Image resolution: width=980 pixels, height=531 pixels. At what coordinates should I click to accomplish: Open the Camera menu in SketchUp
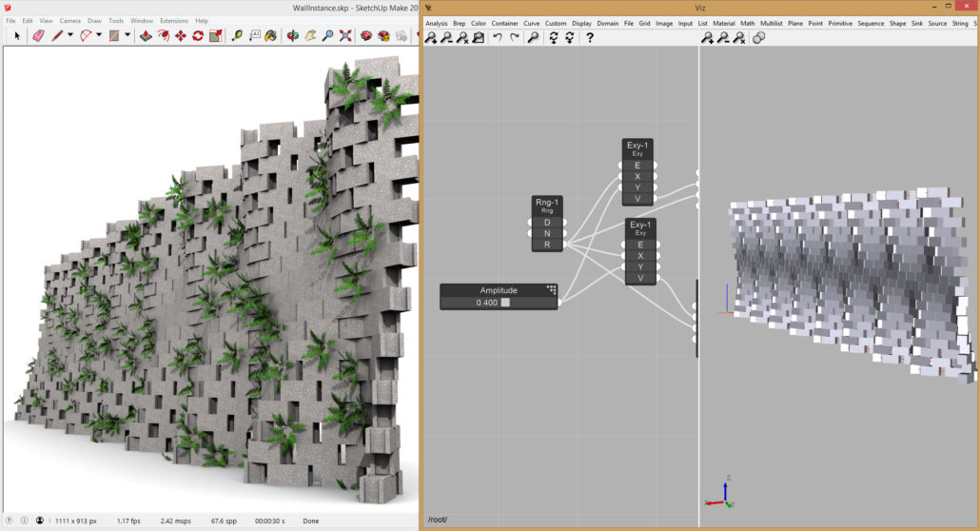[70, 20]
